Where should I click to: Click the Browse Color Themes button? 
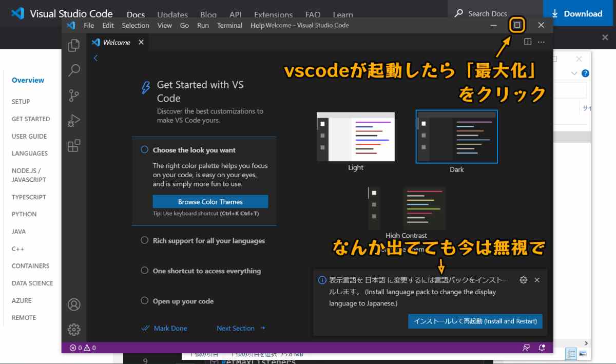210,201
